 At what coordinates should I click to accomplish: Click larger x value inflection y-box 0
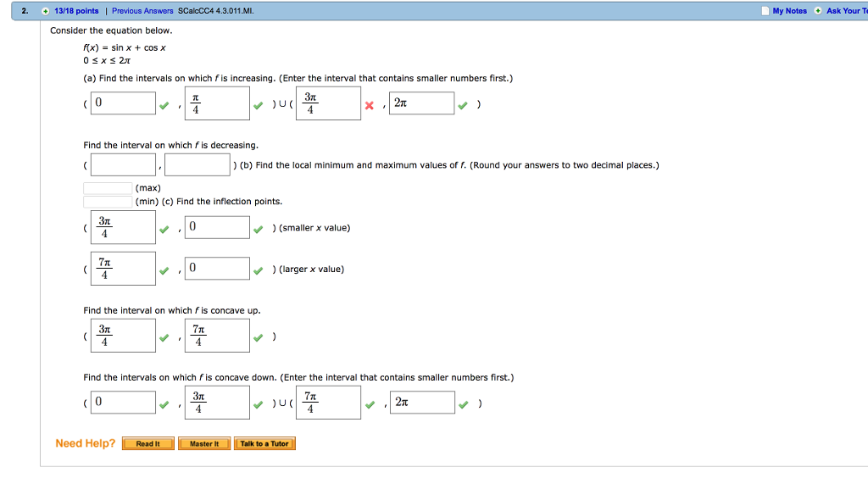[217, 269]
